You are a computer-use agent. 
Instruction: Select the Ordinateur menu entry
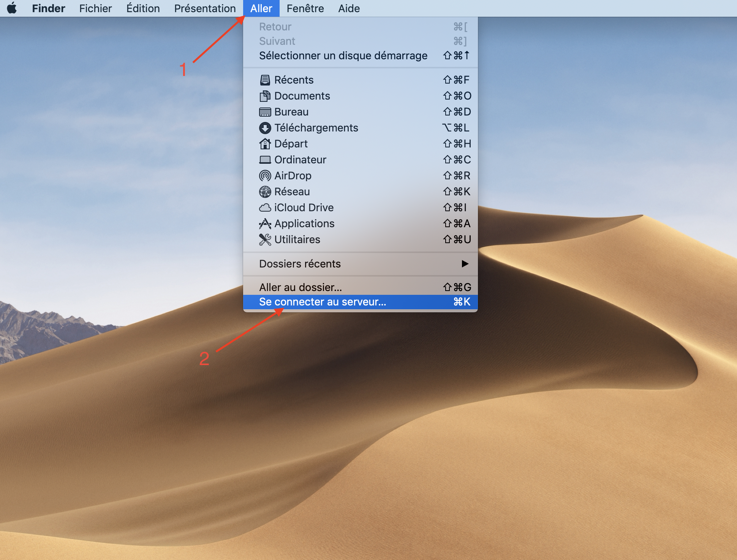coord(360,160)
